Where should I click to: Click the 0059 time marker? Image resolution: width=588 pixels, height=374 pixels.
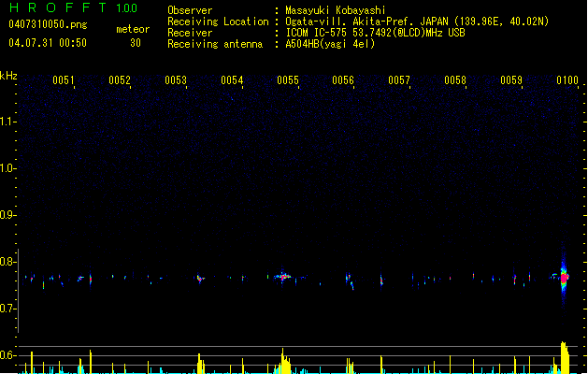[511, 80]
